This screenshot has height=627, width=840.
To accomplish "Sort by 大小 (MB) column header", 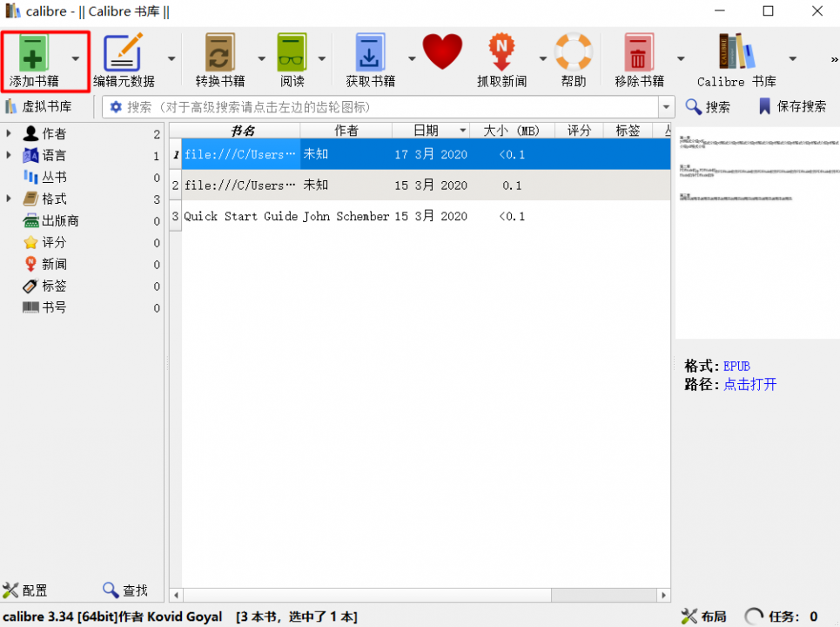I will point(512,131).
